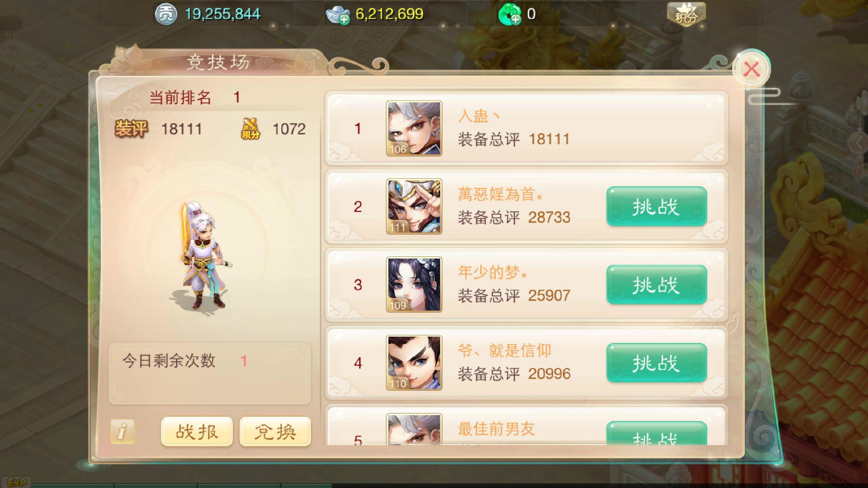View avatar of level 111 player

414,206
